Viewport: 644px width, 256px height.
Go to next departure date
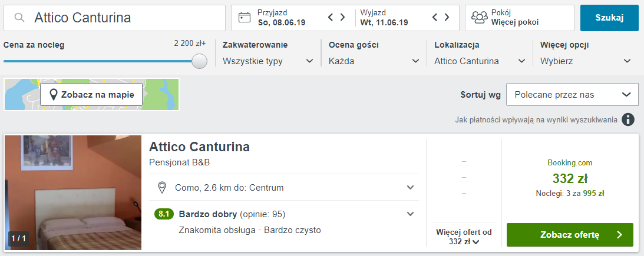[447, 18]
